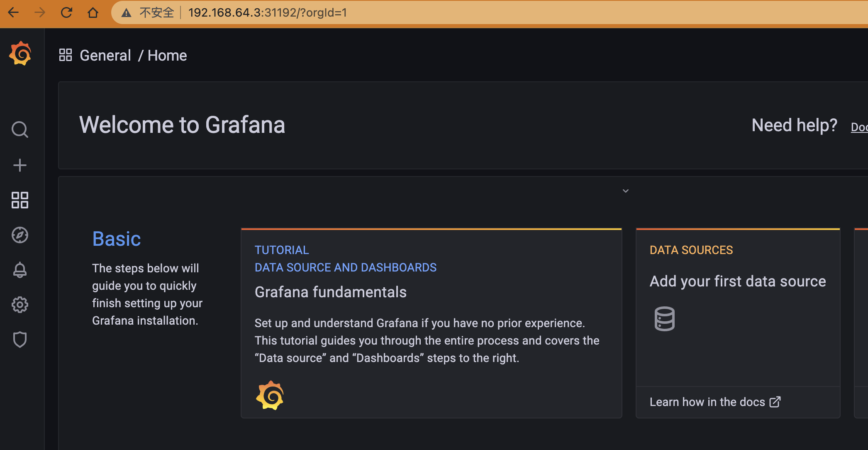Open the Grafana home via logo icon
The width and height of the screenshot is (868, 450).
(x=20, y=54)
